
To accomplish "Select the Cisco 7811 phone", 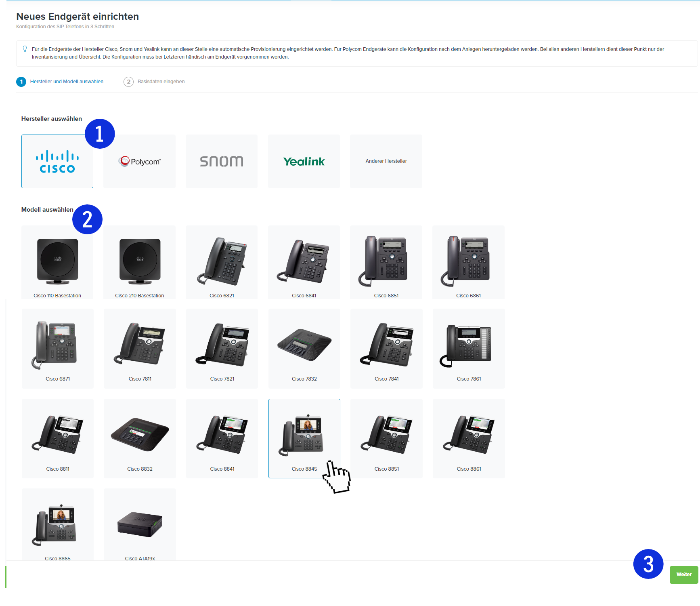I will pyautogui.click(x=140, y=348).
